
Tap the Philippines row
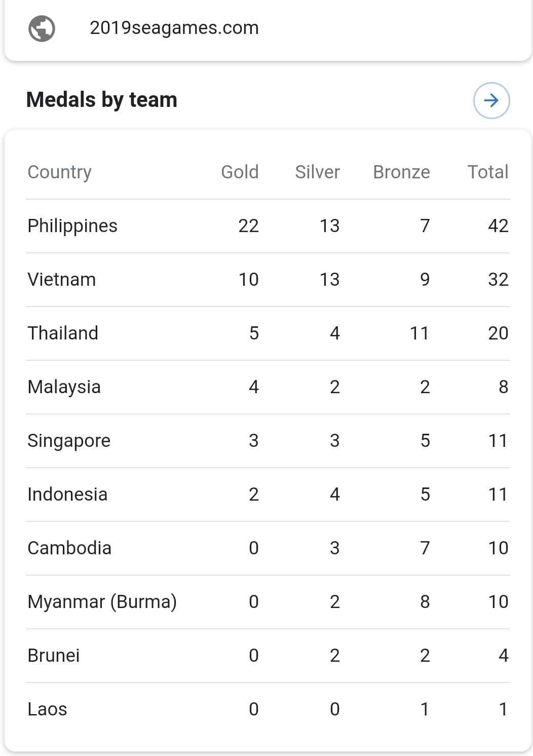(268, 226)
